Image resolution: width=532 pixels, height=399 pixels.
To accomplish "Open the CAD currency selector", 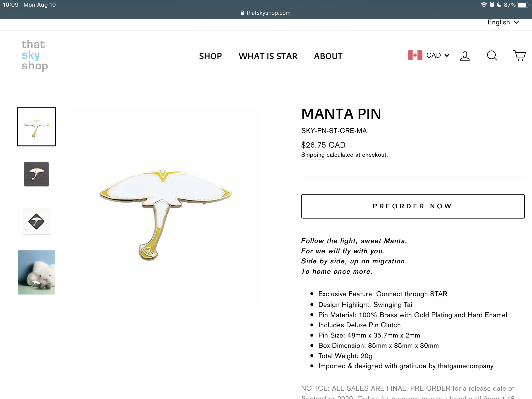I will 437,55.
